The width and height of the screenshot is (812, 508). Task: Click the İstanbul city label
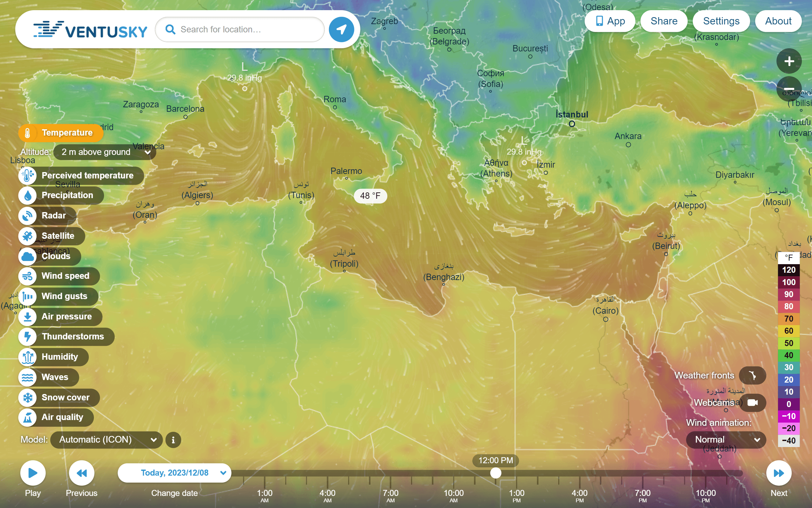tap(572, 115)
